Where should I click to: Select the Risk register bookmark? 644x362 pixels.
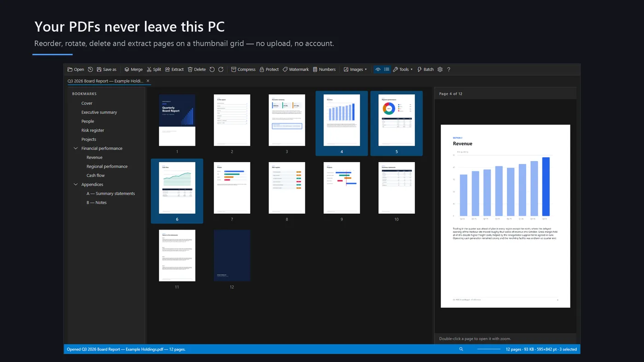93,130
